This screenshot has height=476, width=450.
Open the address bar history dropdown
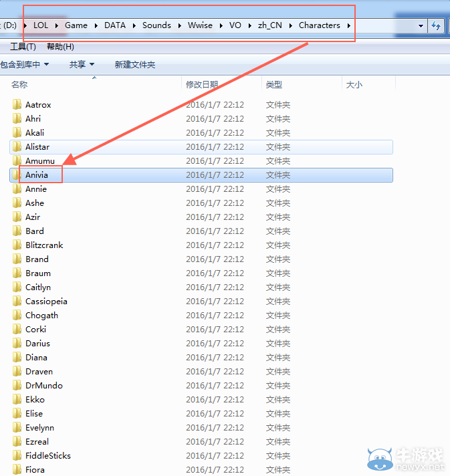click(421, 26)
